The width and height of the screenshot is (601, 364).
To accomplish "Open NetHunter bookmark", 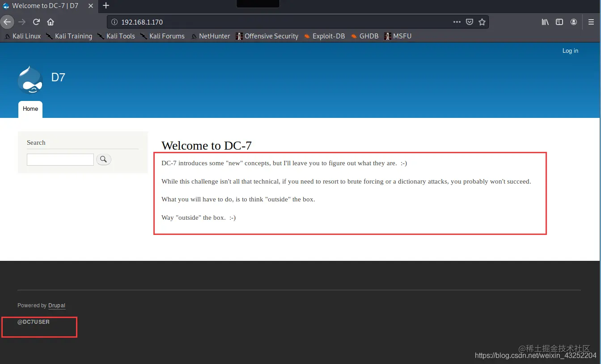I will point(210,36).
